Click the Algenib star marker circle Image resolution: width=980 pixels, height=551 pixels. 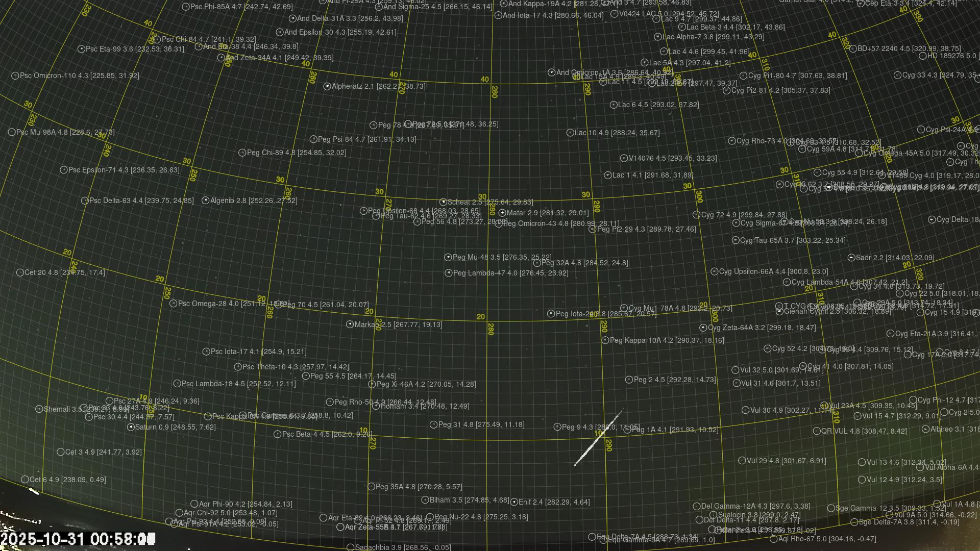(x=206, y=201)
